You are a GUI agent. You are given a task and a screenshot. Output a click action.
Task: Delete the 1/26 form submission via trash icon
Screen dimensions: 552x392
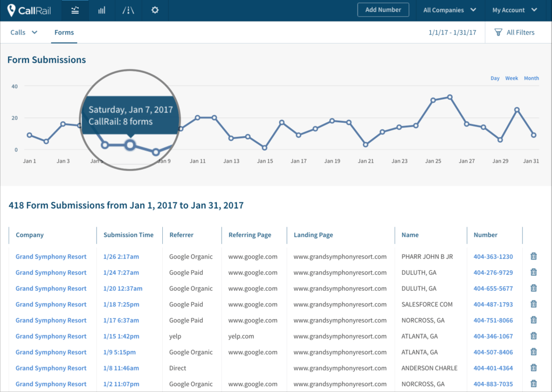(x=534, y=256)
